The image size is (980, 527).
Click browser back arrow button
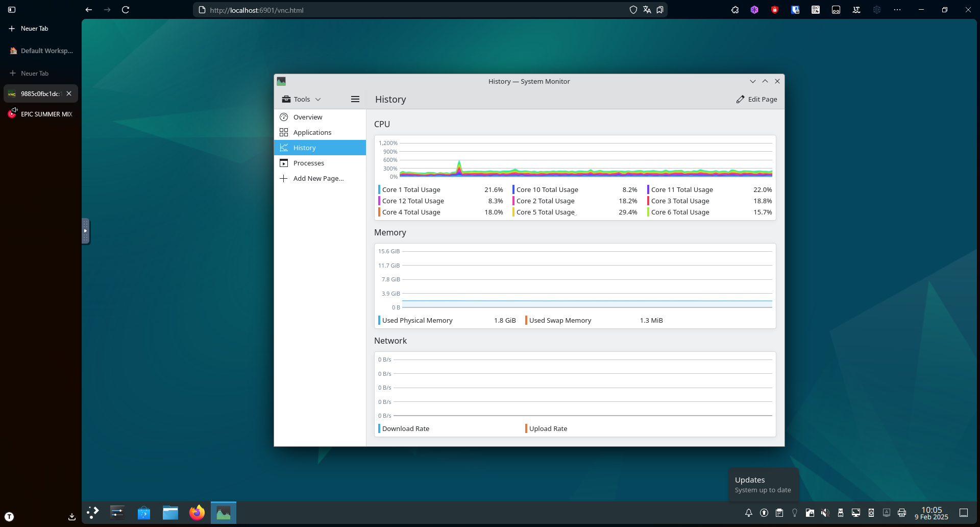(89, 10)
